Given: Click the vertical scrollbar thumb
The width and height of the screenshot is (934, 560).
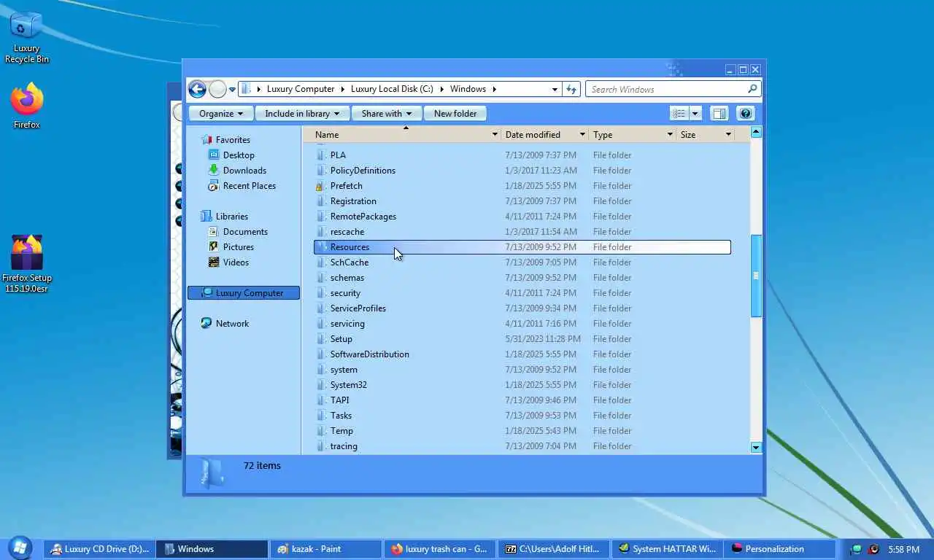Looking at the screenshot, I should pyautogui.click(x=756, y=276).
